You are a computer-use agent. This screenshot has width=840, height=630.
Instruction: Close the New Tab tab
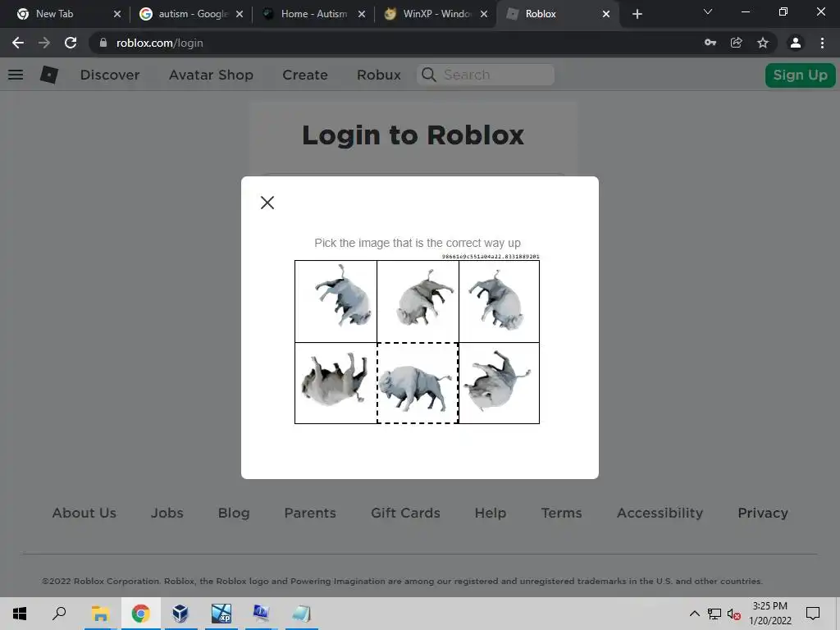(117, 14)
